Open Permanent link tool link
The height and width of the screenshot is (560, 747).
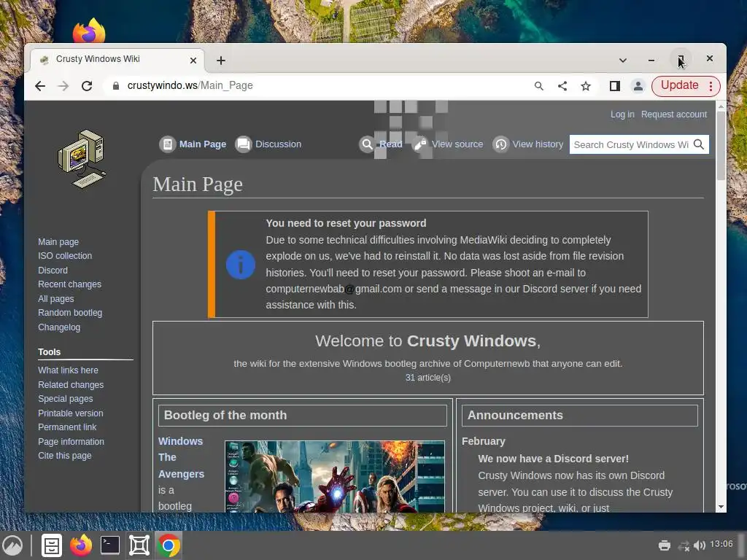tap(67, 427)
